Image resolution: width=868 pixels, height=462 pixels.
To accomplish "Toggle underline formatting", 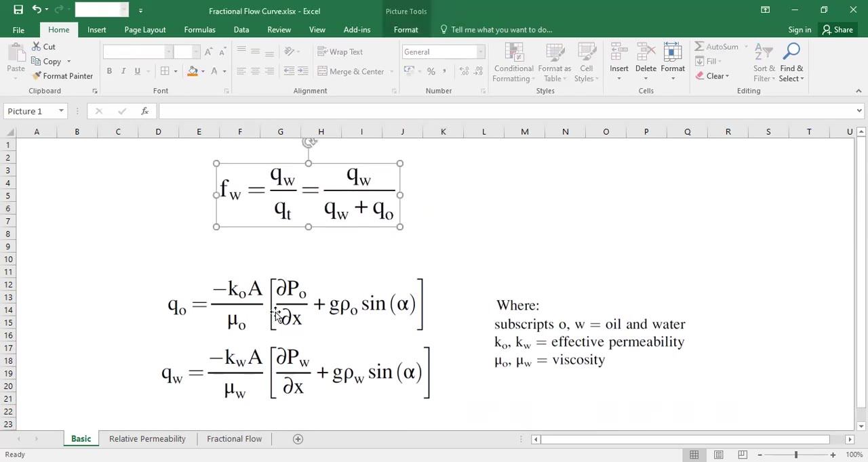I will (x=137, y=70).
